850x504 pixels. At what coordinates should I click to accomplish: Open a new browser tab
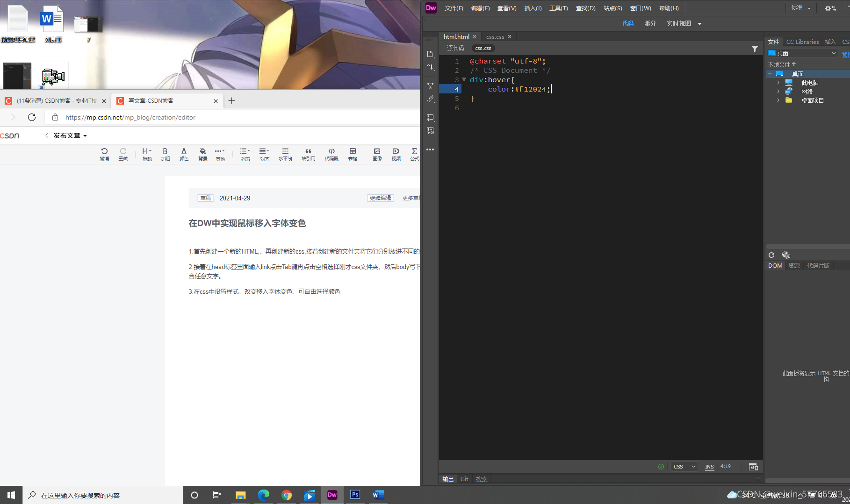pyautogui.click(x=231, y=100)
